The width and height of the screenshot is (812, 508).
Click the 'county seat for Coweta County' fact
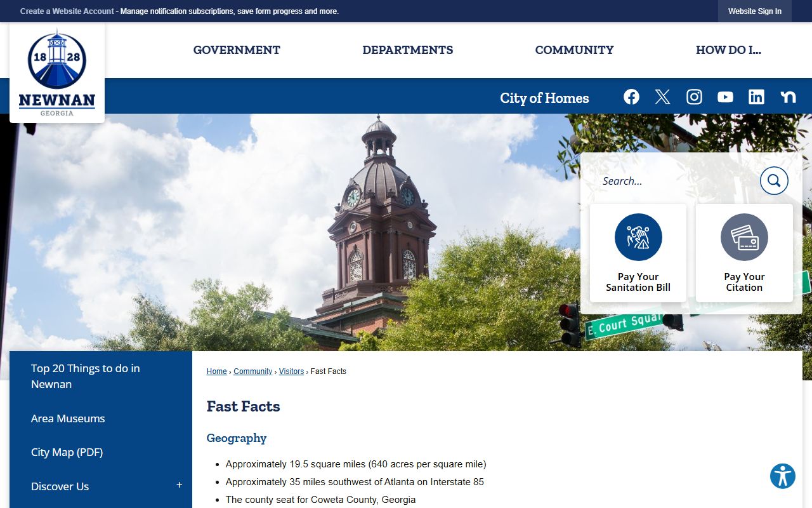(320, 500)
